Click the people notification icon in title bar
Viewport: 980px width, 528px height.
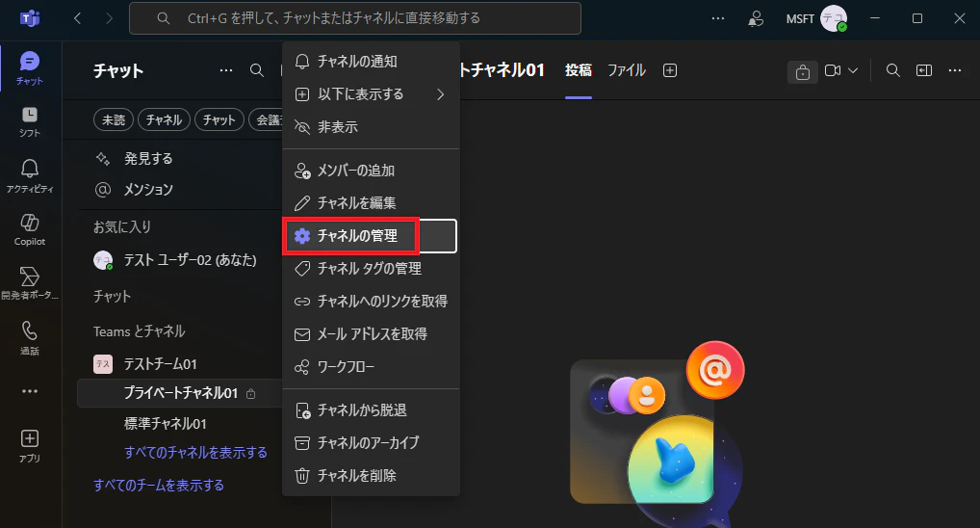click(x=756, y=18)
